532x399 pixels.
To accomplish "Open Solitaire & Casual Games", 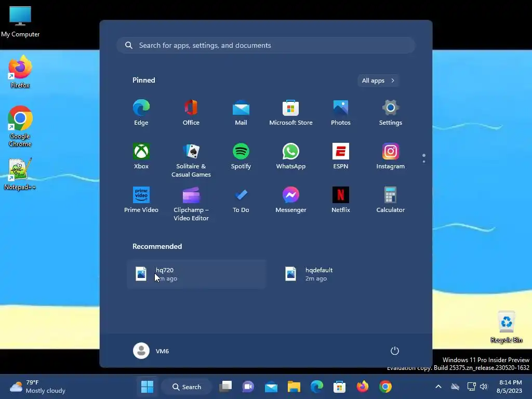I will [191, 160].
